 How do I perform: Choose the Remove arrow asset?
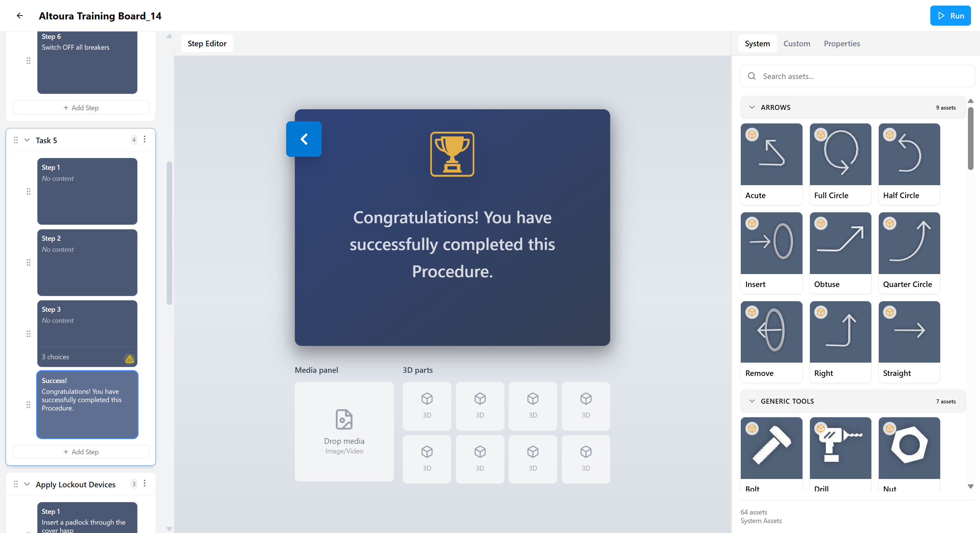[x=771, y=342]
